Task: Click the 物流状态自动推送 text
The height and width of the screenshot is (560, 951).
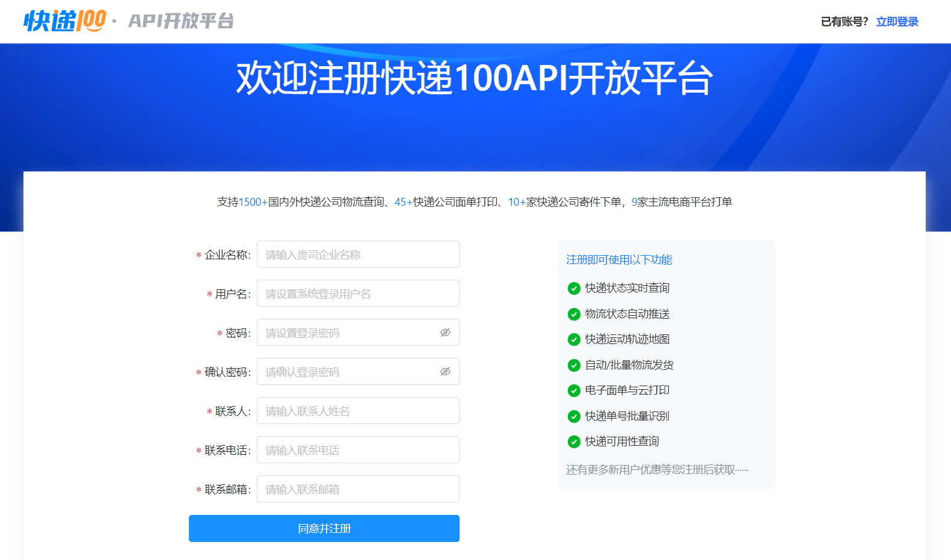Action: [627, 314]
